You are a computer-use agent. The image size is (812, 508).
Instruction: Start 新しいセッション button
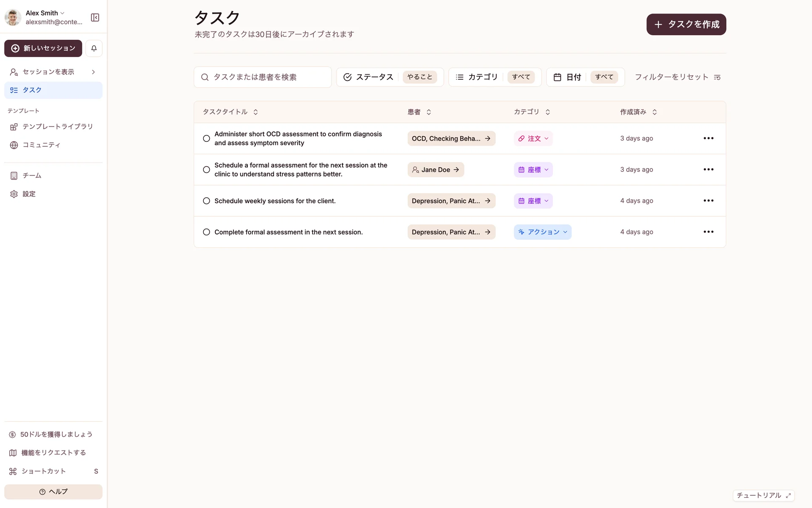pos(43,48)
